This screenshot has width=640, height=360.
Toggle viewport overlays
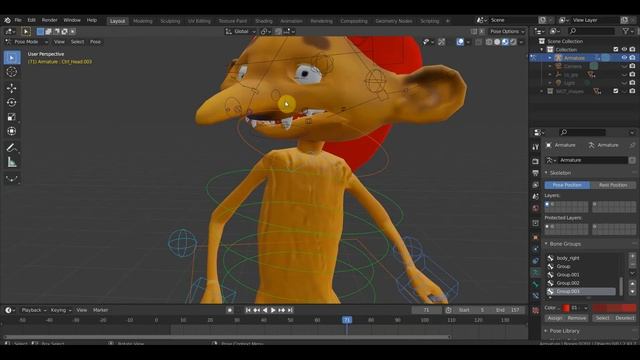point(460,42)
